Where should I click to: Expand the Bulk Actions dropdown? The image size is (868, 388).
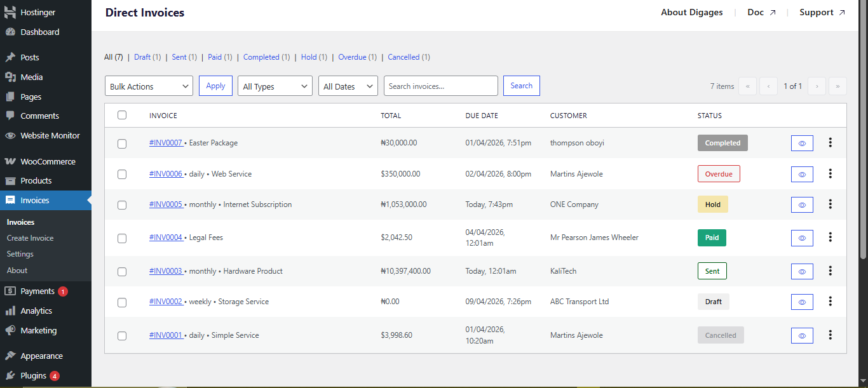[149, 86]
